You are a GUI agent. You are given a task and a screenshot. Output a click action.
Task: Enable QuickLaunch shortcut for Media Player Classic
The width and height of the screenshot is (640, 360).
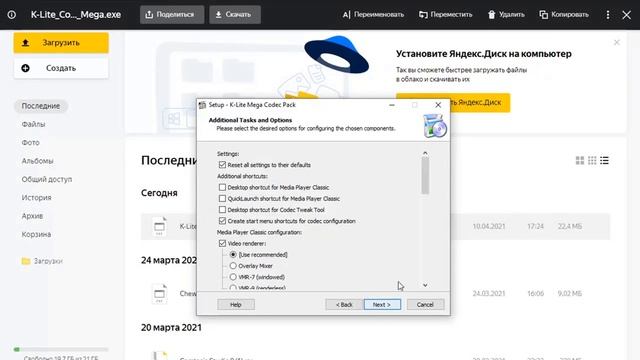[222, 198]
